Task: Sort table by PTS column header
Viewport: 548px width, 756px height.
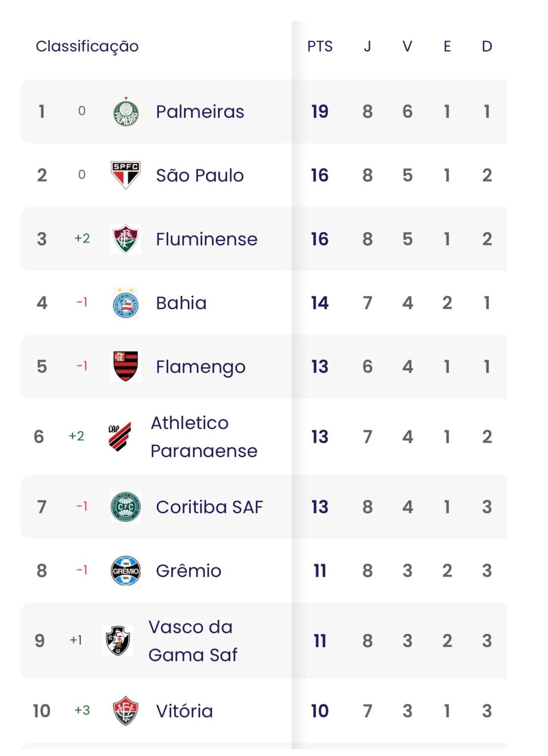Action: [x=320, y=47]
